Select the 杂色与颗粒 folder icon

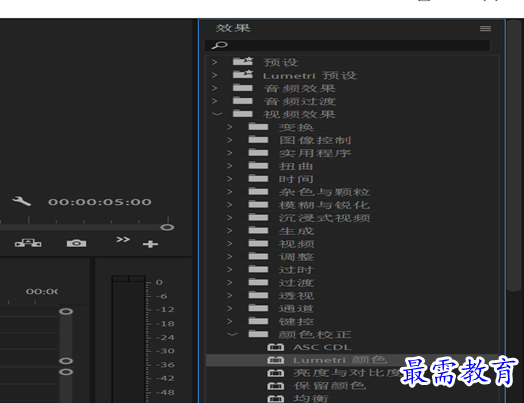click(258, 191)
